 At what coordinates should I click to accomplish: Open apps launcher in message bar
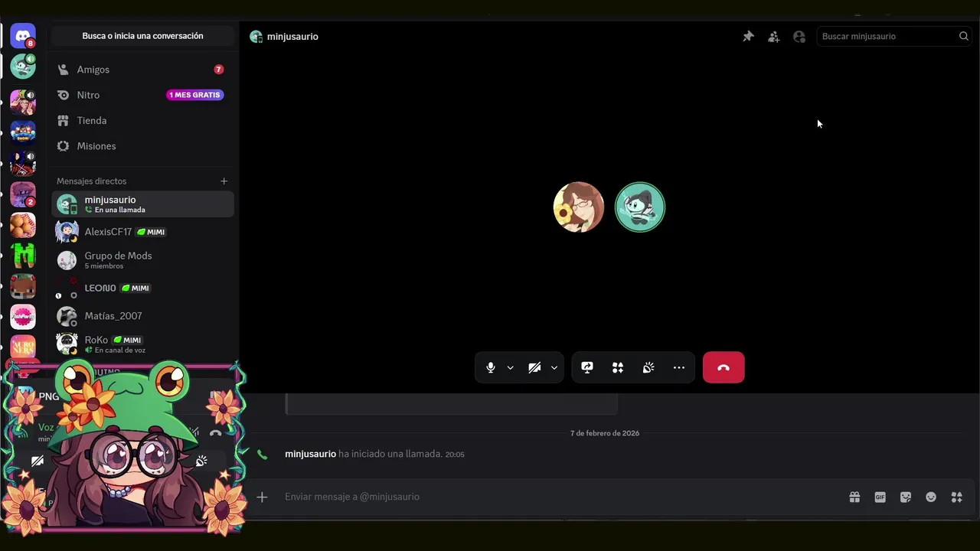tap(957, 497)
